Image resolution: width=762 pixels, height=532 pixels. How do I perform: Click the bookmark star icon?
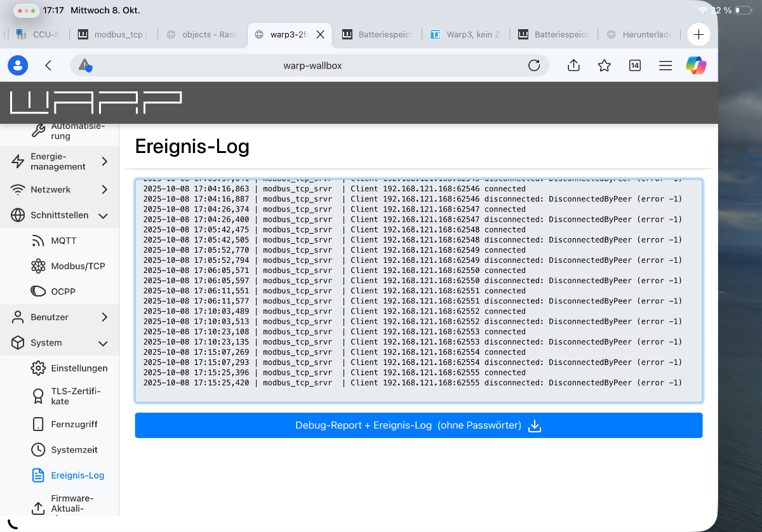604,65
